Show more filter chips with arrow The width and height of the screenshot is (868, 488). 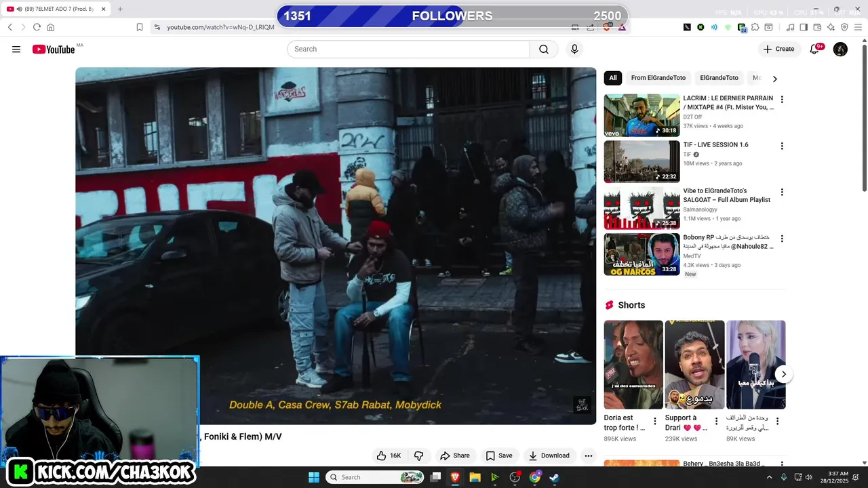click(774, 79)
